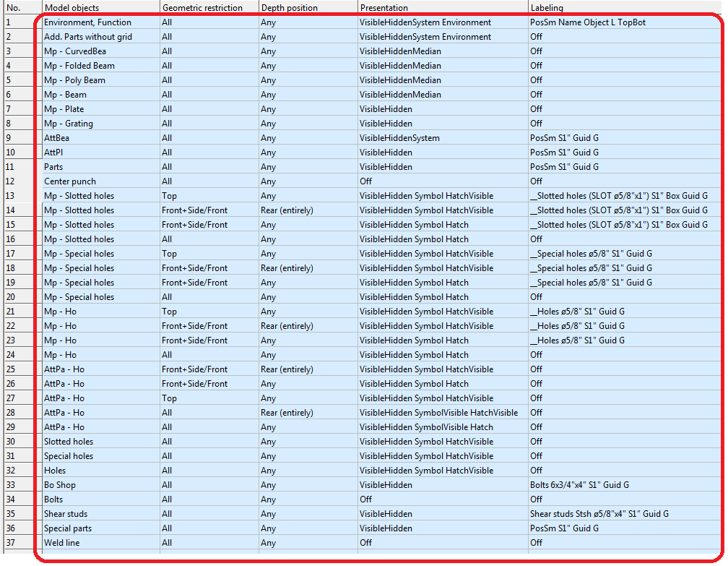Click the VisibleHiddenSystem presentation cell for AttBea
Screen dimensions: 728x566
click(443, 137)
